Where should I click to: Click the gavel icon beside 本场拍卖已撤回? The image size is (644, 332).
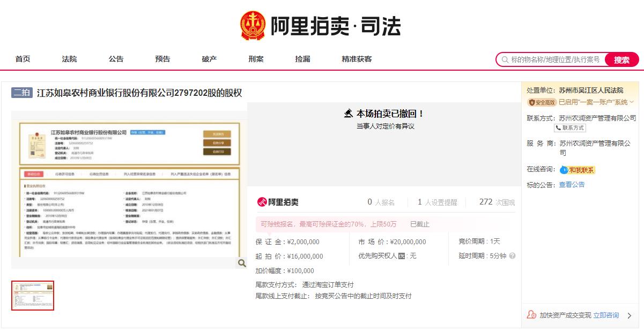349,114
